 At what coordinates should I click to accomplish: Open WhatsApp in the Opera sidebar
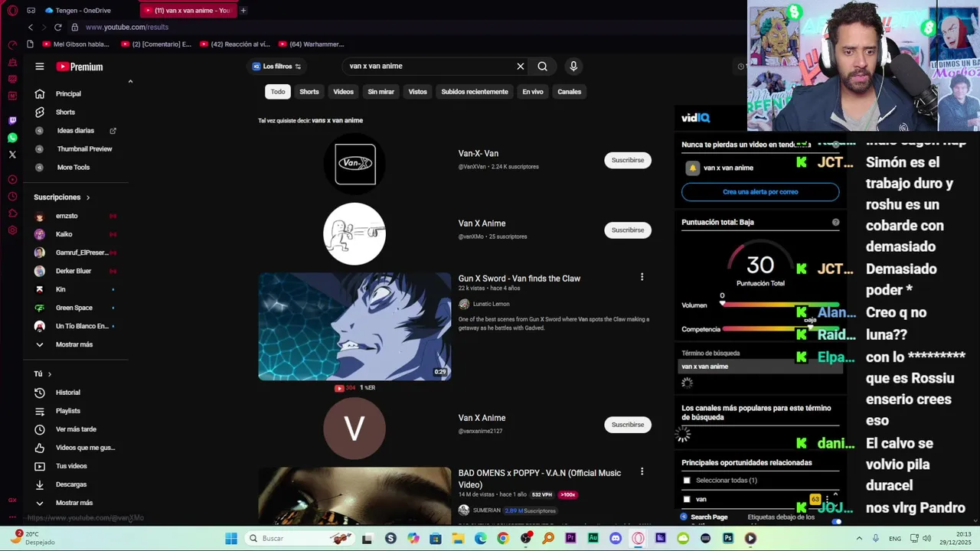[12, 138]
